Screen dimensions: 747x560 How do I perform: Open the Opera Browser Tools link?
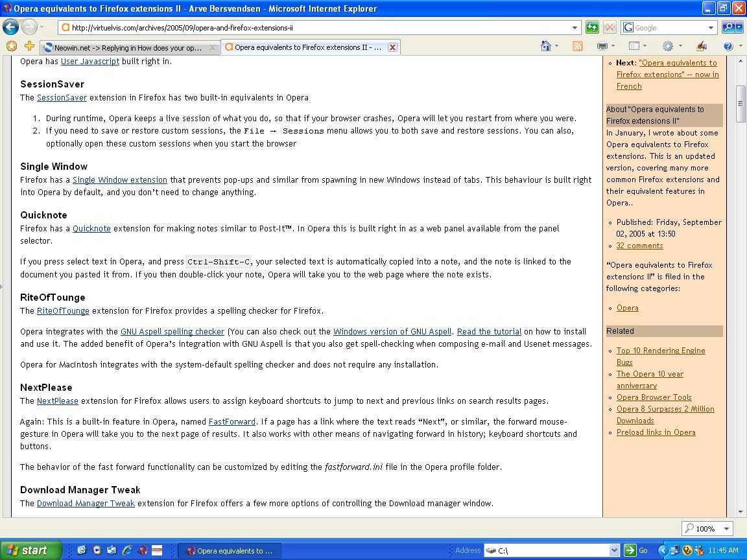(654, 397)
